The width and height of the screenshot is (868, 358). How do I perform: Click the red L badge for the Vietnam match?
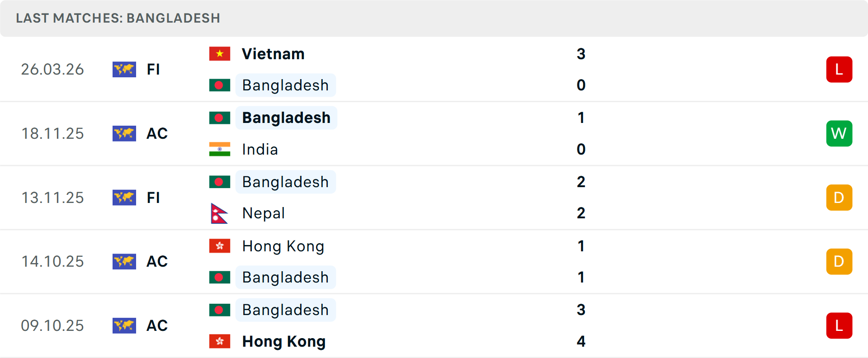[839, 69]
